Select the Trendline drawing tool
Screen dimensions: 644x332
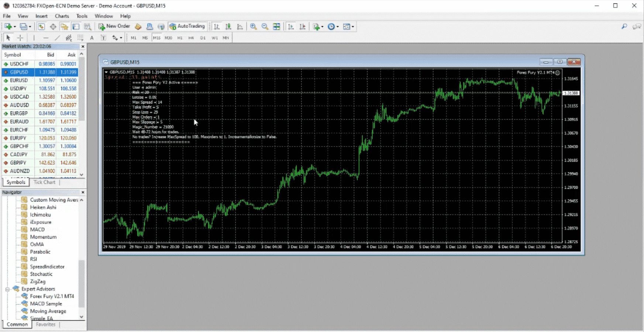coord(57,38)
